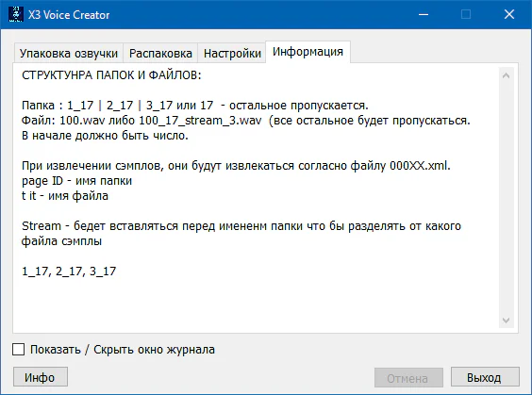532x395 pixels.
Task: Open the Настройки tab
Action: tap(232, 53)
